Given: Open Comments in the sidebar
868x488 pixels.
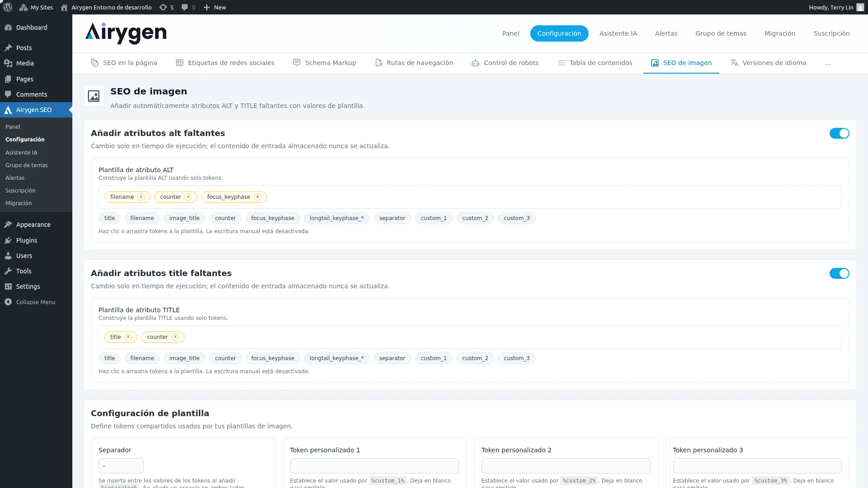Looking at the screenshot, I should click(36, 94).
